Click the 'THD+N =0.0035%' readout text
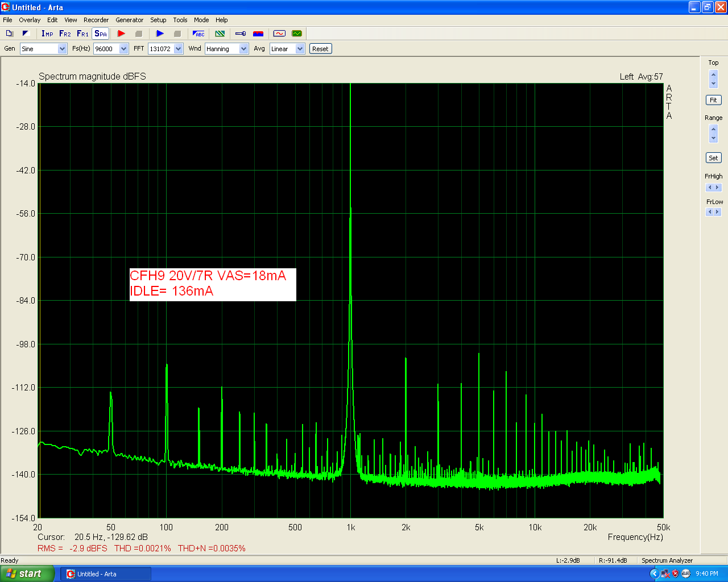The width and height of the screenshot is (728, 582). 212,548
